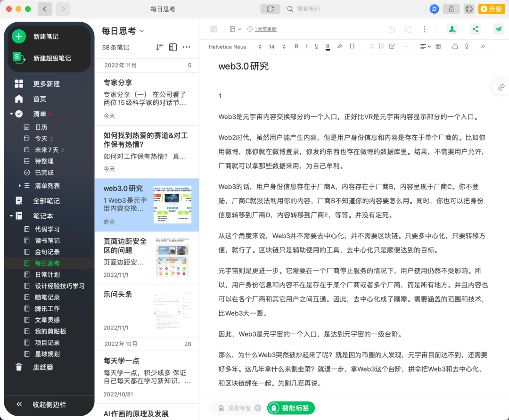
Task: Click the web3.0研究 note thumbnail
Action: tap(172, 205)
